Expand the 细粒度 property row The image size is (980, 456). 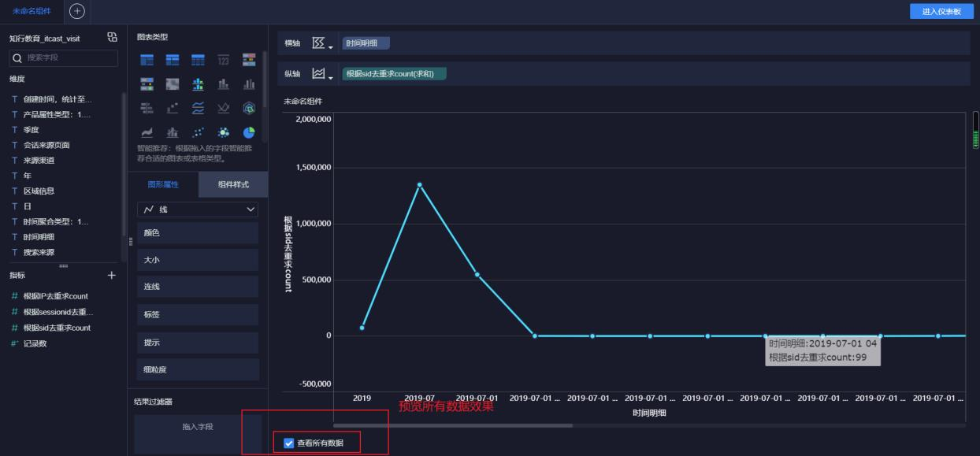pos(198,369)
